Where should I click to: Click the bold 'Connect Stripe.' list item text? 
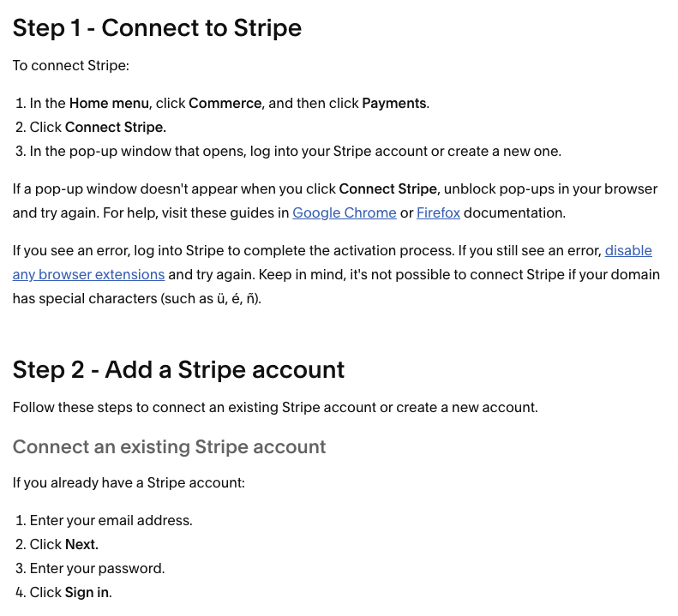tap(116, 128)
